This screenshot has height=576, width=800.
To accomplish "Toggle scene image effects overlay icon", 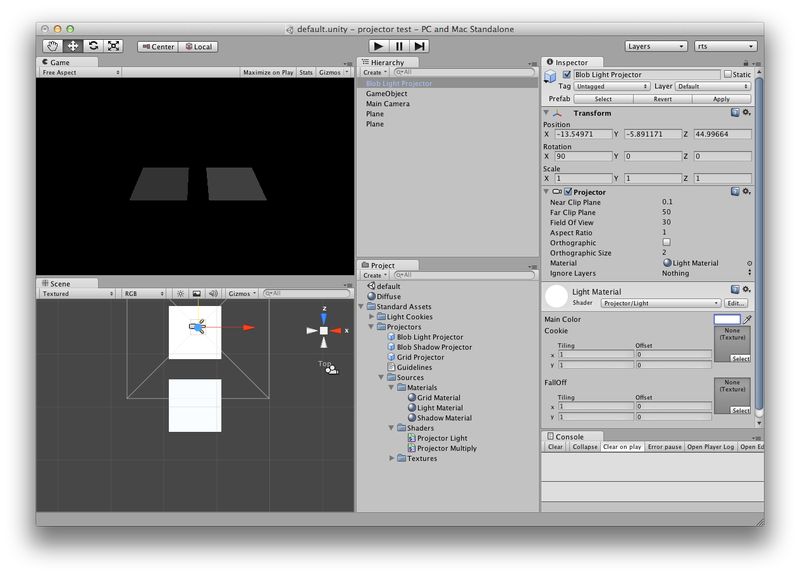I will click(x=196, y=294).
